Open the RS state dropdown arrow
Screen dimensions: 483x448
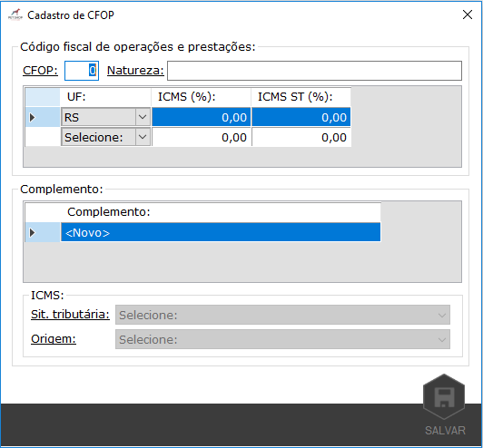[143, 117]
